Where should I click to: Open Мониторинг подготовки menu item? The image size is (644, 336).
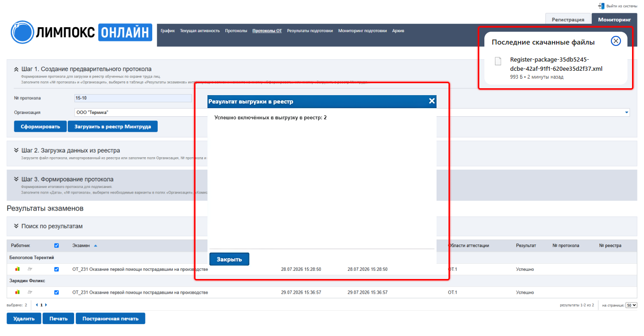click(362, 31)
